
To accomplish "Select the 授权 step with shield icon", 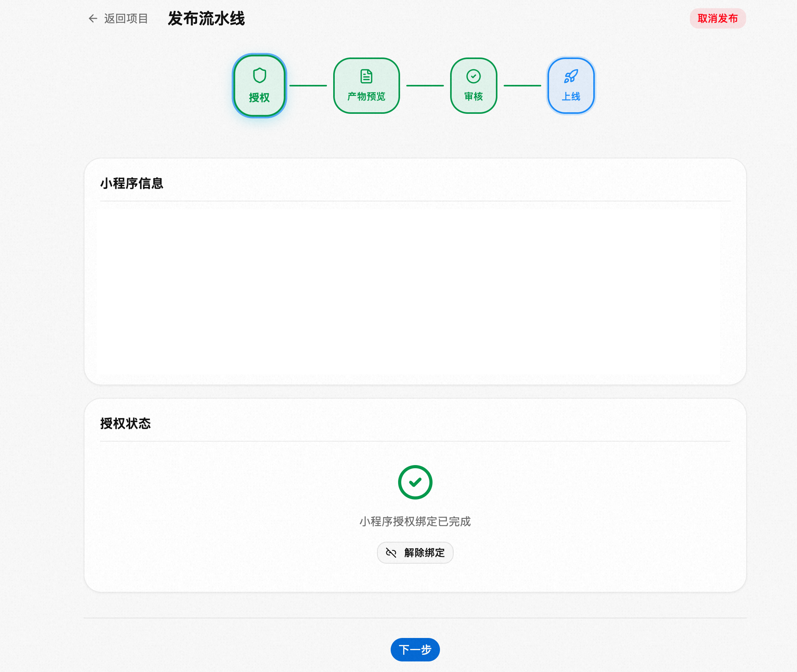I will coord(259,86).
